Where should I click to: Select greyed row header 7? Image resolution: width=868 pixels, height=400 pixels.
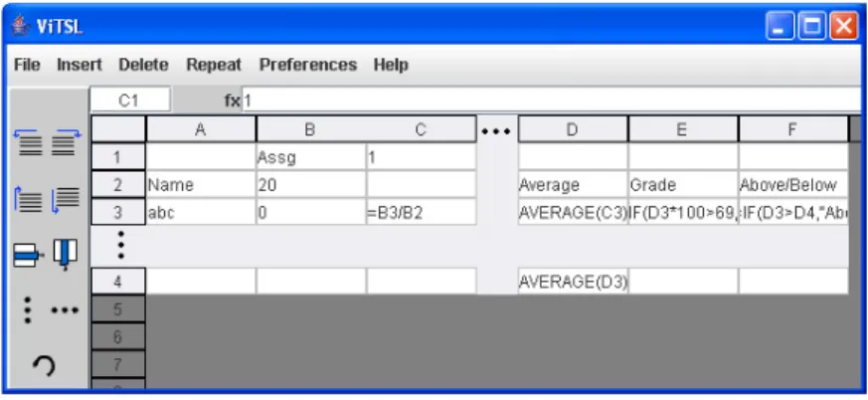117,364
